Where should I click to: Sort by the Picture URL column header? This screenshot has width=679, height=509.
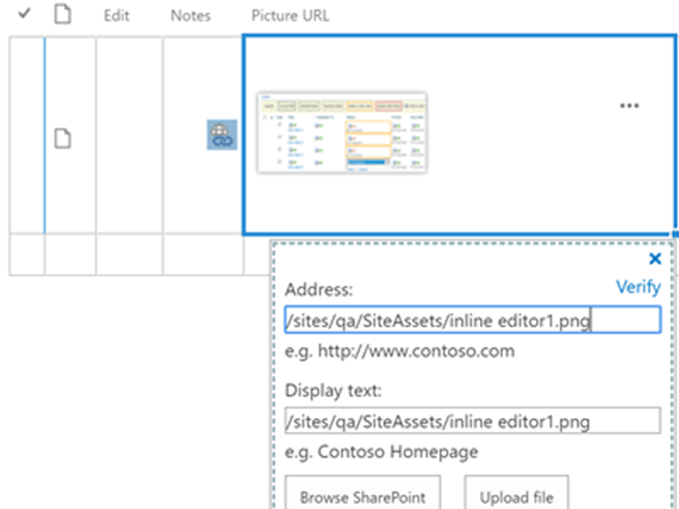point(290,16)
